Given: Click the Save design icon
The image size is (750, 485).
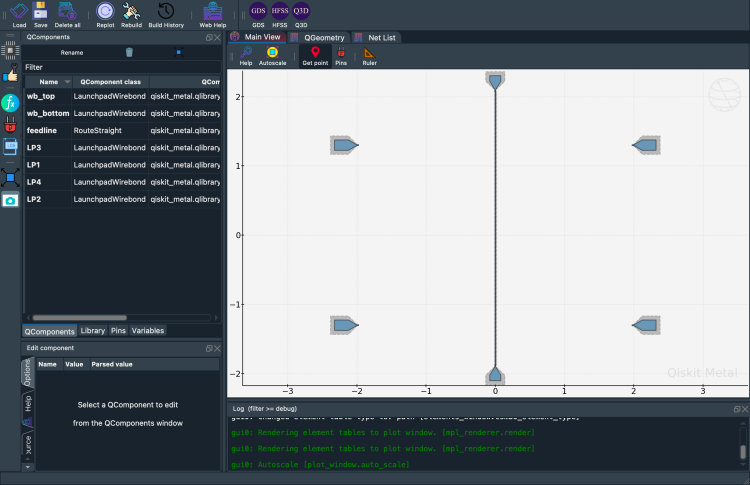Looking at the screenshot, I should coord(41,15).
